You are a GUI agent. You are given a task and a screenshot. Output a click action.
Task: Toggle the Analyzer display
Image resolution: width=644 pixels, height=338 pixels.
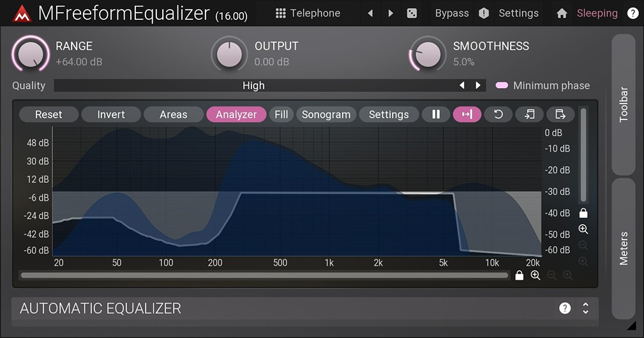click(236, 114)
